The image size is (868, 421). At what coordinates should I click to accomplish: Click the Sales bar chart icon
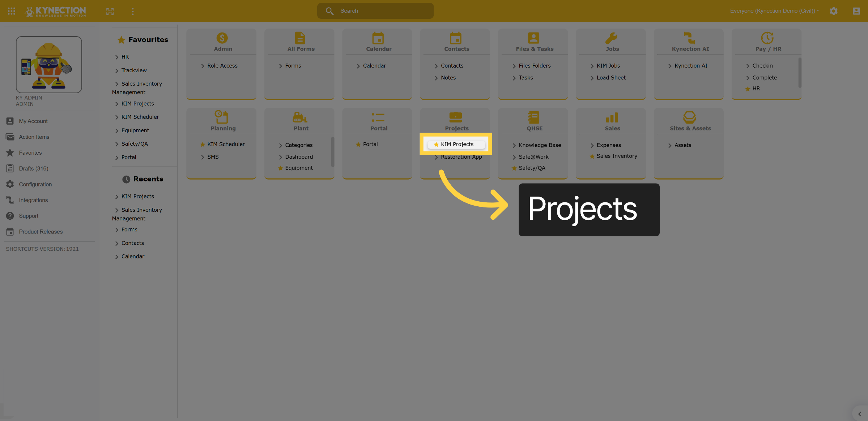[x=612, y=117]
